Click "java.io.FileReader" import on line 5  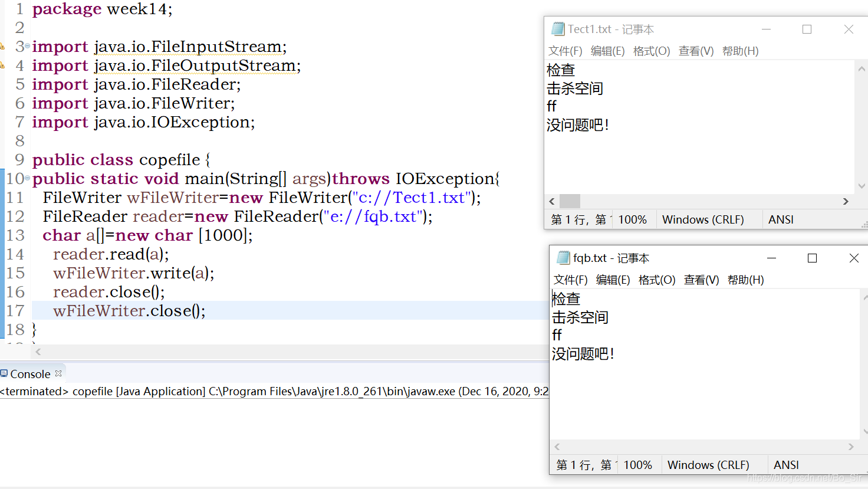pyautogui.click(x=165, y=84)
